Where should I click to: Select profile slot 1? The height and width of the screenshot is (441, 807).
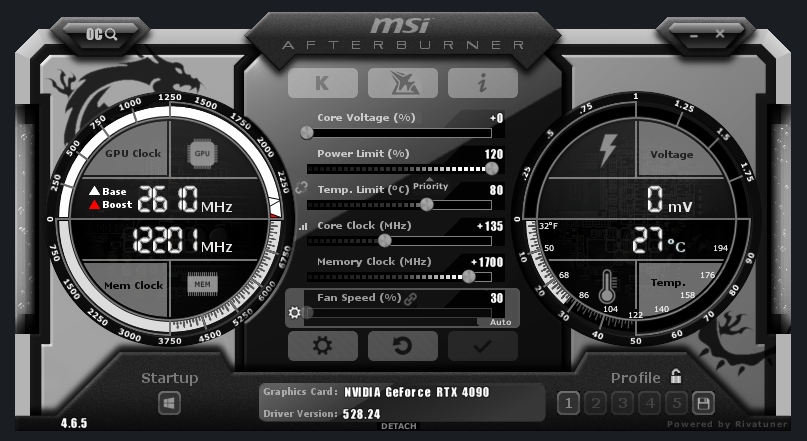(568, 404)
